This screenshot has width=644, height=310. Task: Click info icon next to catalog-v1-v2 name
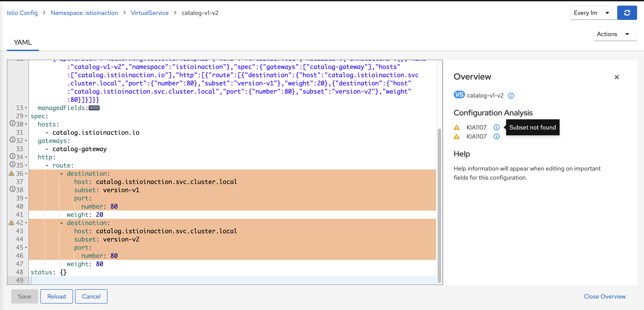(x=511, y=96)
